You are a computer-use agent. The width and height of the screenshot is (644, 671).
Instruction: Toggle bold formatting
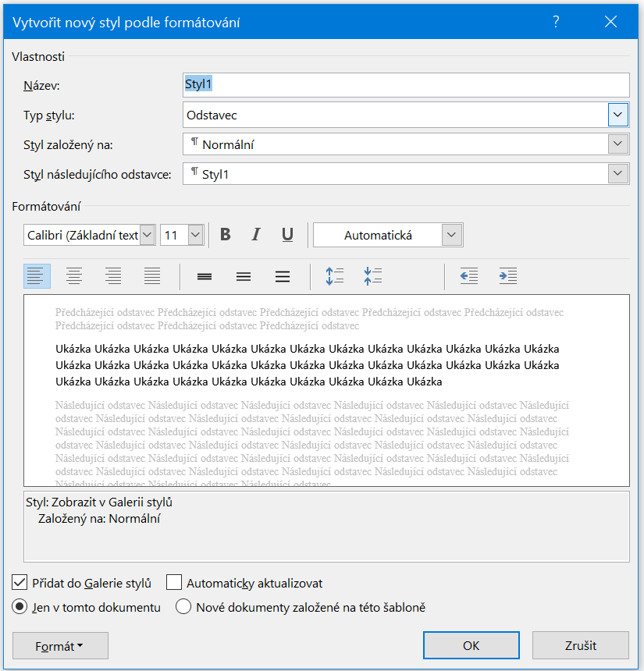[225, 234]
